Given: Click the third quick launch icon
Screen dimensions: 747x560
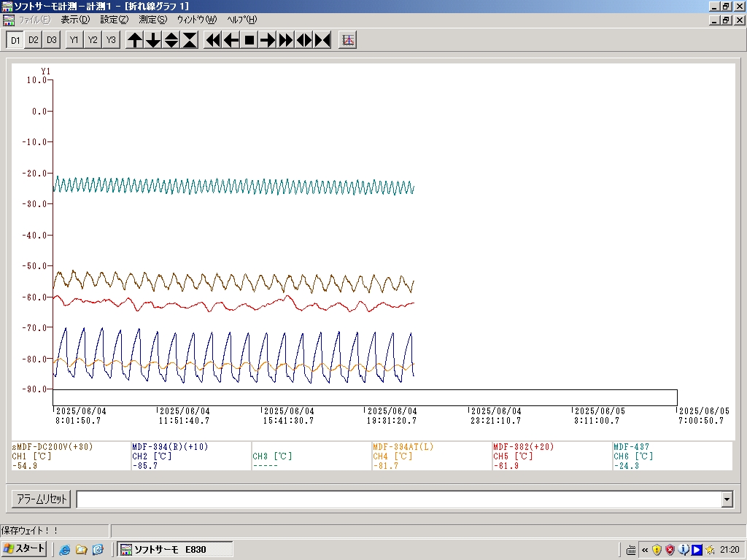Looking at the screenshot, I should pyautogui.click(x=98, y=550).
